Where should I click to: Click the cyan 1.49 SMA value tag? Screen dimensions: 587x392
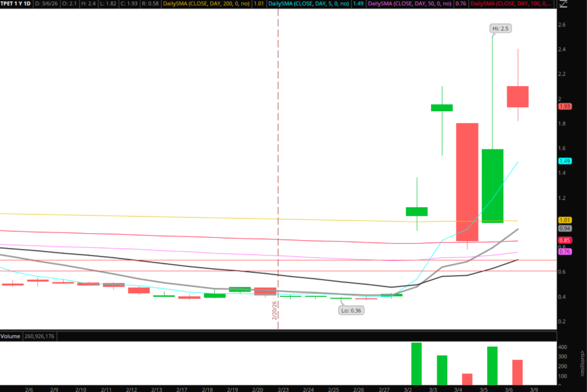coord(565,161)
